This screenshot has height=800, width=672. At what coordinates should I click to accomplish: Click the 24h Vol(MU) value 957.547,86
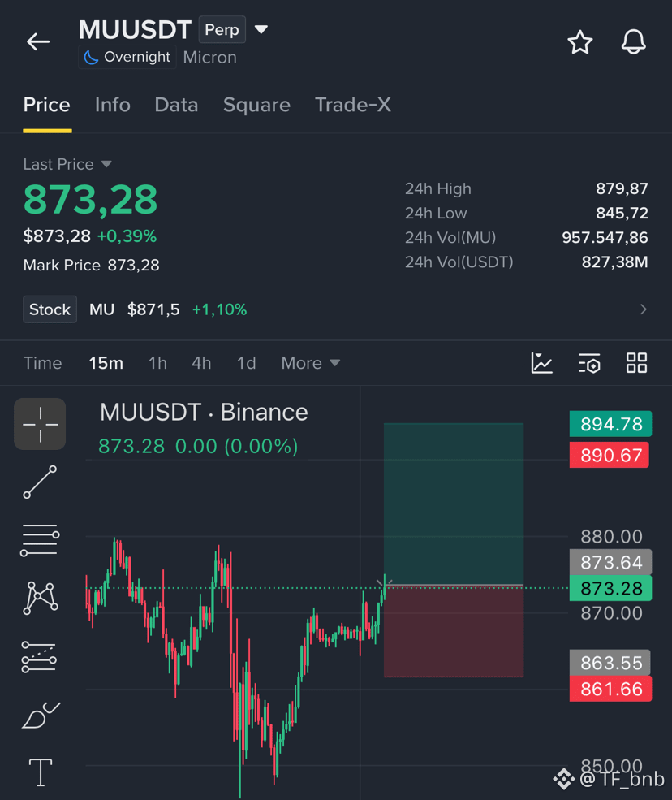(605, 238)
